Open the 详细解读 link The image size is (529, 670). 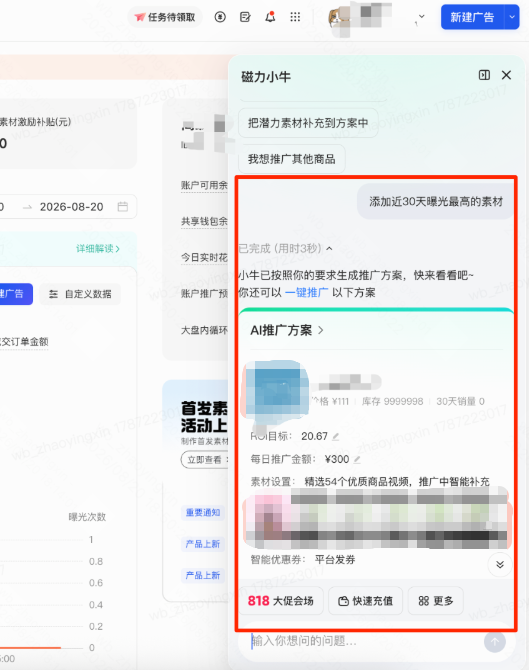98,249
